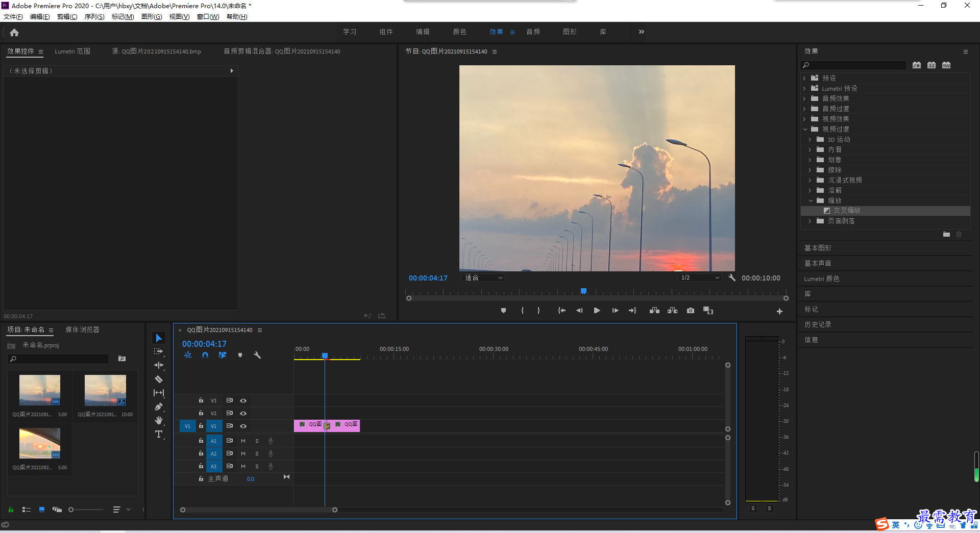Viewport: 980px width, 533px height.
Task: Export frame with camera icon
Action: tap(691, 311)
